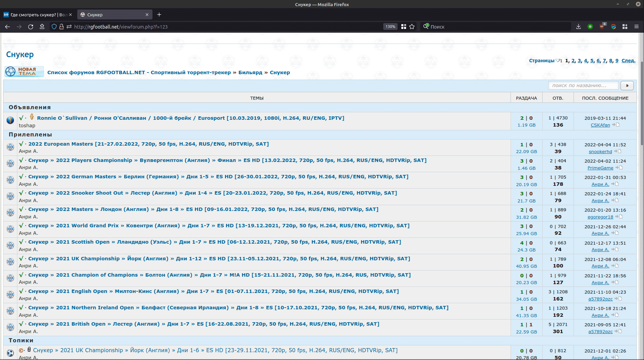644x360 pixels.
Task: Click the tracking protection shield icon
Action: pos(54,27)
